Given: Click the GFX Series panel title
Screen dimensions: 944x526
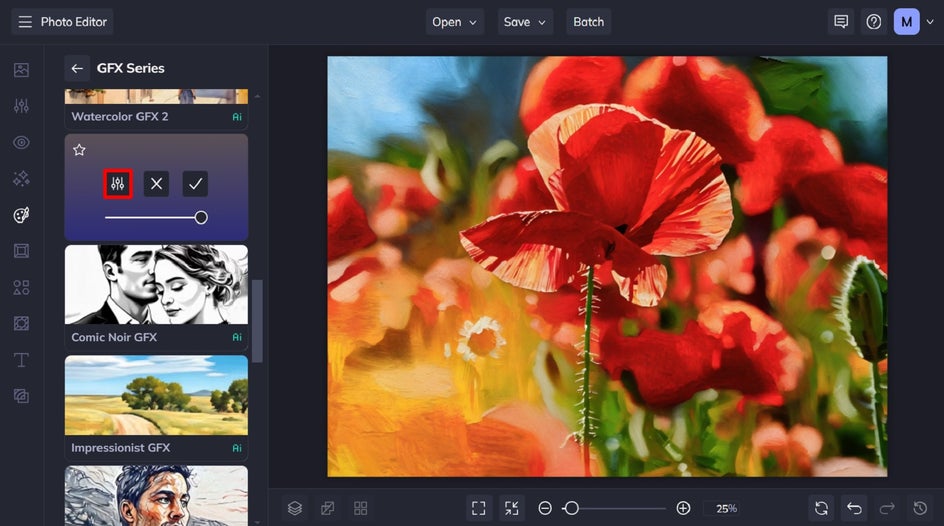Looking at the screenshot, I should (x=131, y=69).
